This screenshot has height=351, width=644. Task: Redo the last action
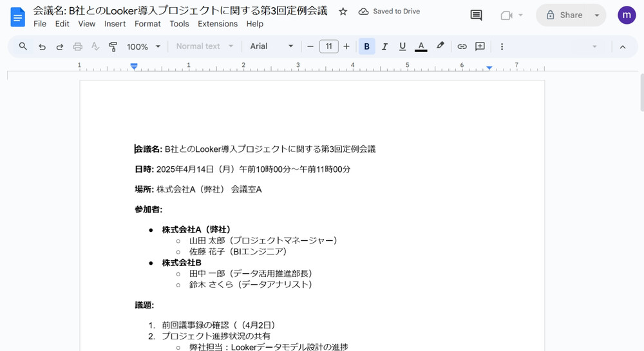click(59, 46)
